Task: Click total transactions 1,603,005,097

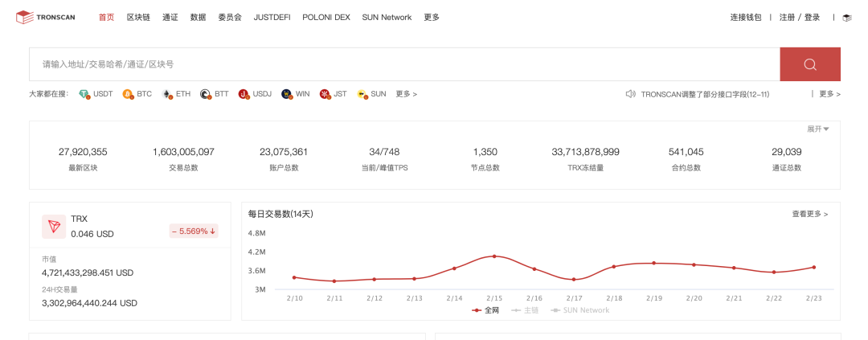Action: pyautogui.click(x=183, y=152)
